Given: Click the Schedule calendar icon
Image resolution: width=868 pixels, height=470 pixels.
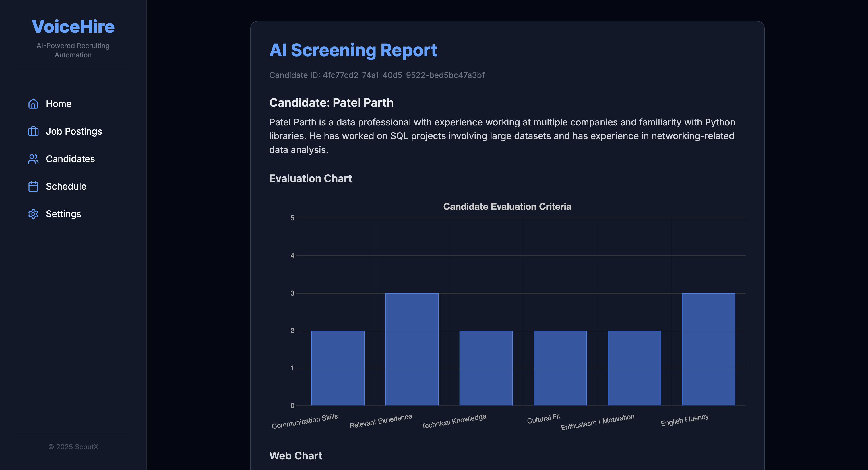Looking at the screenshot, I should pos(33,187).
